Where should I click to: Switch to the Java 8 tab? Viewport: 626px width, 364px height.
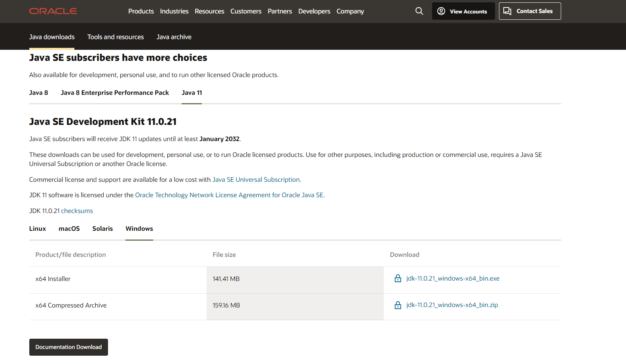click(39, 92)
